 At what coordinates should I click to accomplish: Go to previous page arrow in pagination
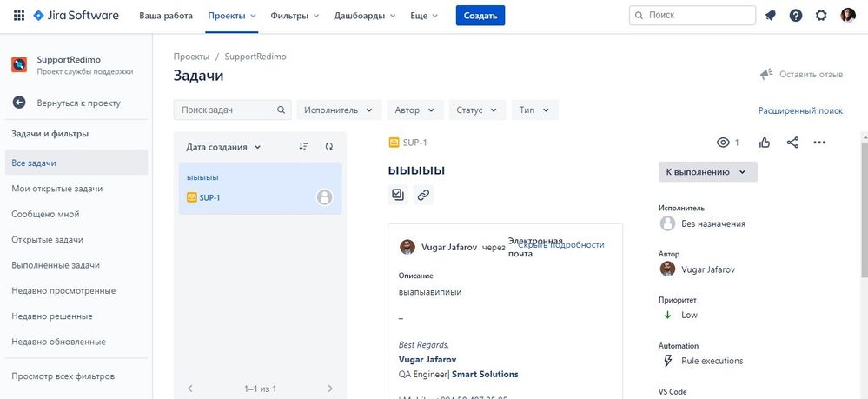click(190, 389)
